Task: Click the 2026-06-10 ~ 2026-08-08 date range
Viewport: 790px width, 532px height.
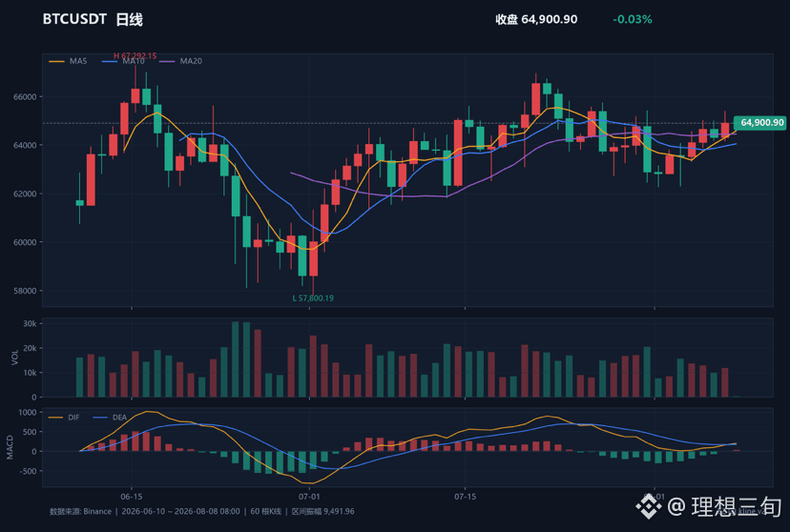Action: point(181,511)
